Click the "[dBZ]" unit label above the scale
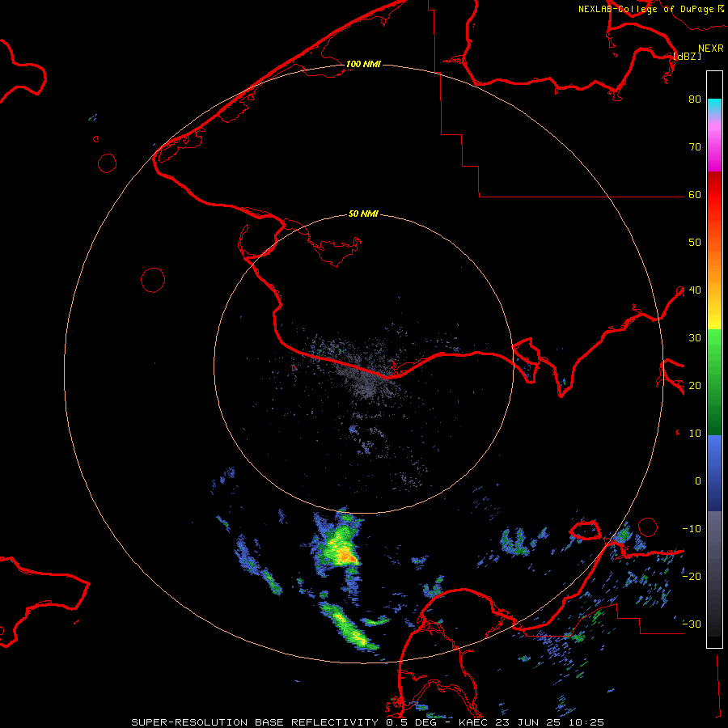 coord(687,56)
